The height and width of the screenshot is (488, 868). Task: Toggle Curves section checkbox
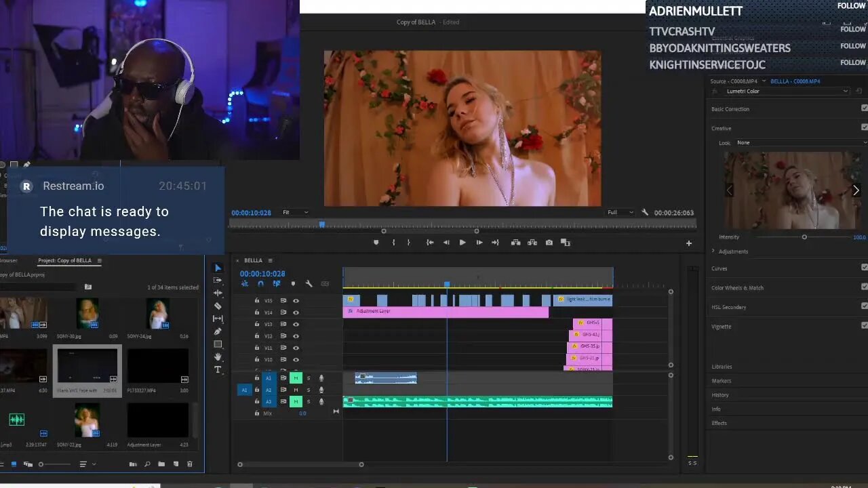[864, 268]
